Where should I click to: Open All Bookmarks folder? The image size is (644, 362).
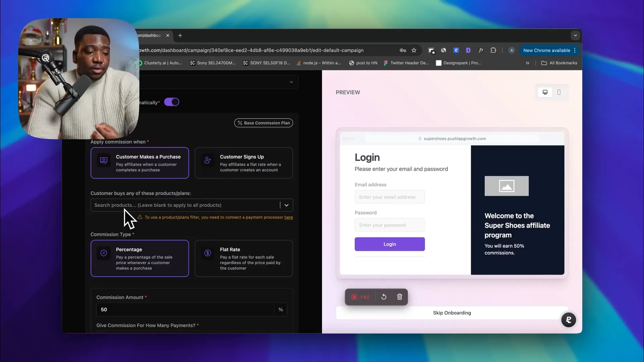(x=559, y=63)
